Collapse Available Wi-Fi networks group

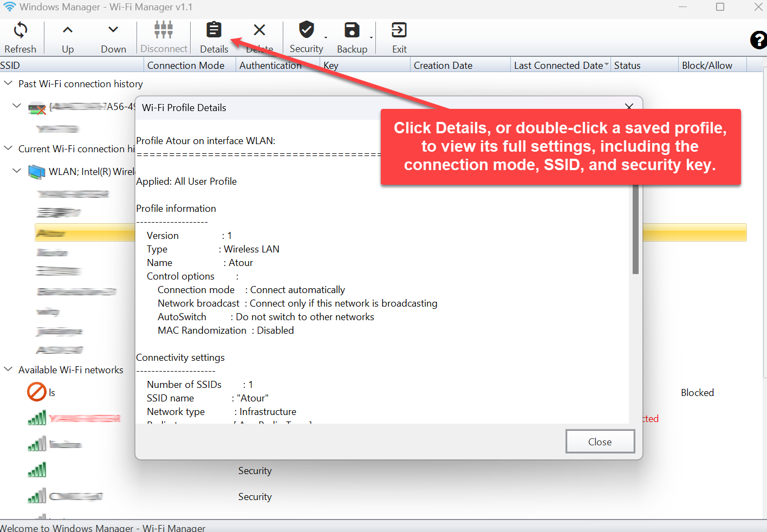[8, 369]
